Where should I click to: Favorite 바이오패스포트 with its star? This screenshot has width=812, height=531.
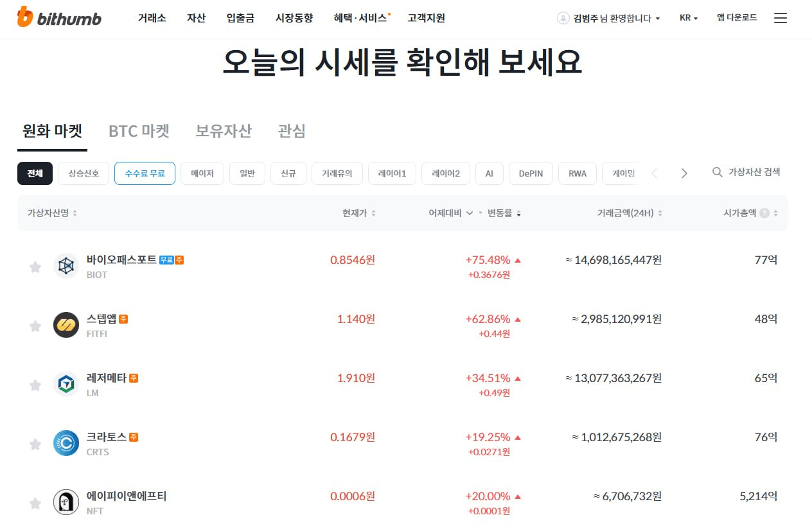click(35, 267)
